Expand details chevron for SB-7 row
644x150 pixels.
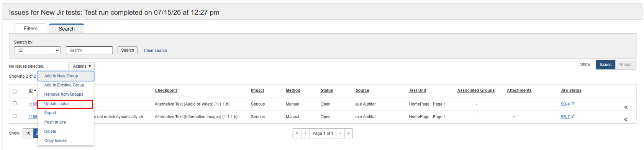click(626, 119)
